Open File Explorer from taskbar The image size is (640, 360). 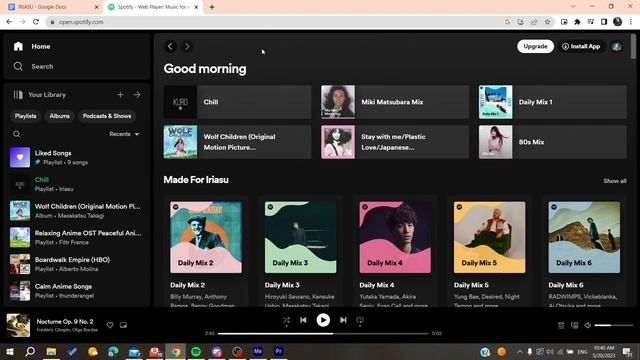click(x=51, y=351)
